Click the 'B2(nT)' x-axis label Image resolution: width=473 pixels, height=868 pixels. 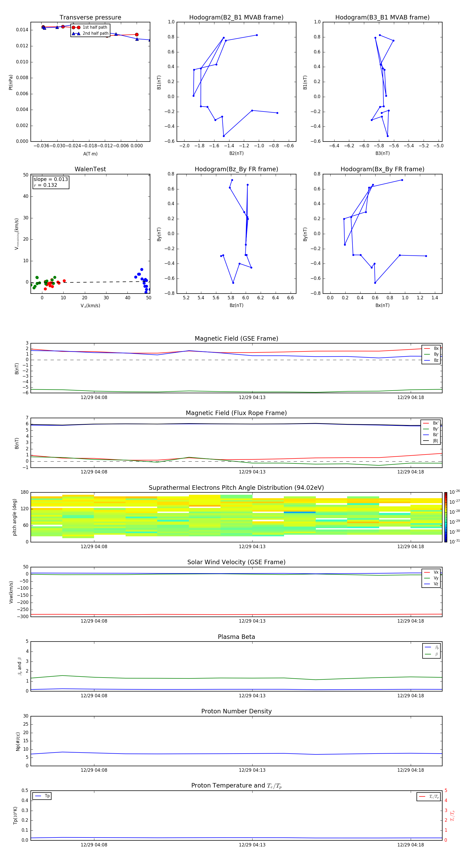236,154
